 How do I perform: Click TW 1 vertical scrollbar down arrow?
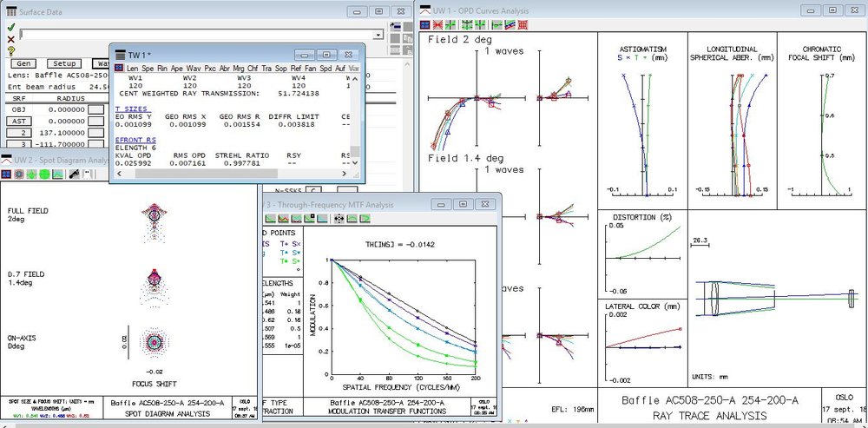tap(355, 163)
